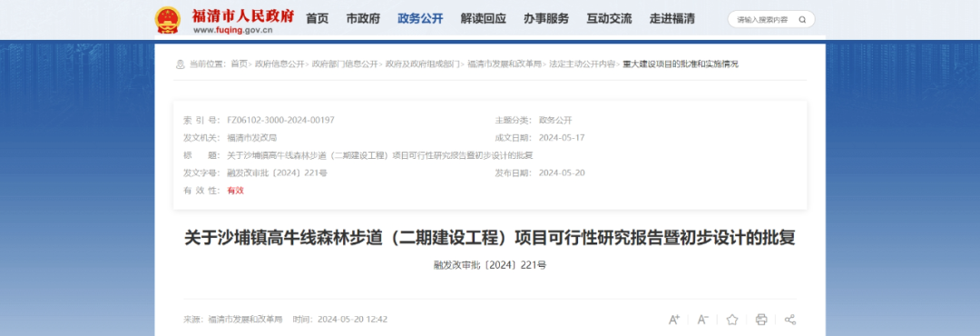Click document number under headline
This screenshot has width=980, height=336.
pyautogui.click(x=490, y=265)
